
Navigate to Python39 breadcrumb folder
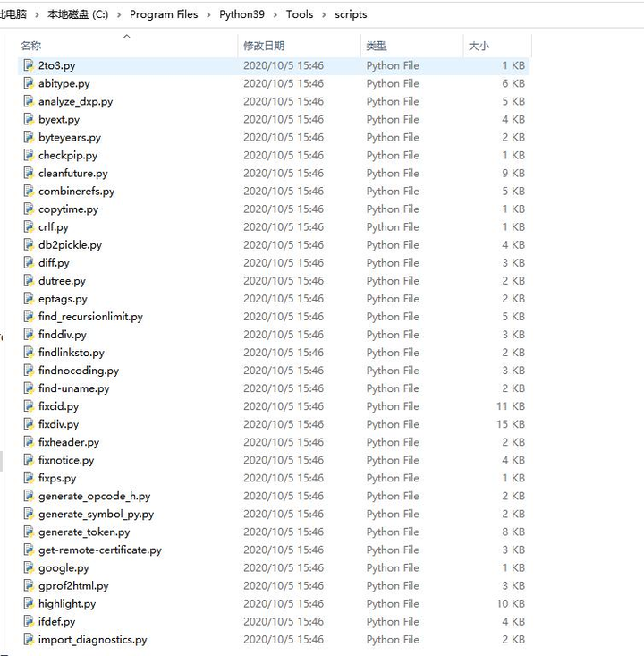click(241, 14)
